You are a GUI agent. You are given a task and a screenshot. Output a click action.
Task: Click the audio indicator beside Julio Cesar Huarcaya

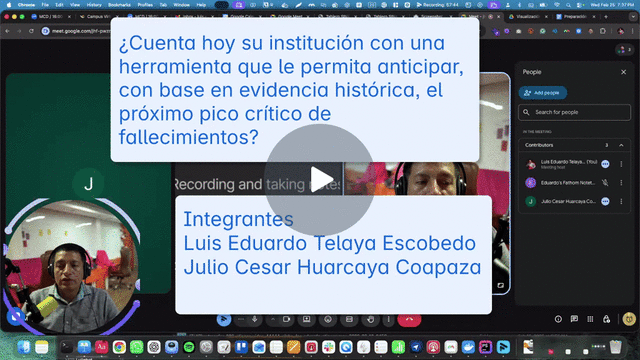[605, 202]
